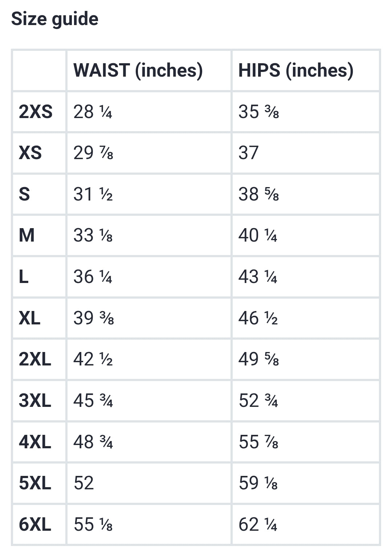Click the L size row label

point(24,277)
